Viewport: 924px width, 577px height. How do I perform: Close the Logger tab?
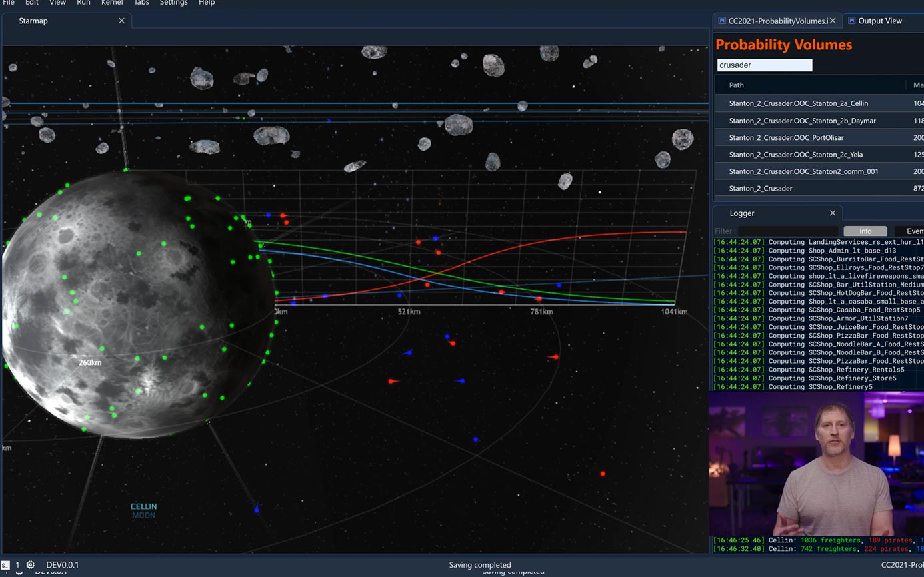[833, 213]
